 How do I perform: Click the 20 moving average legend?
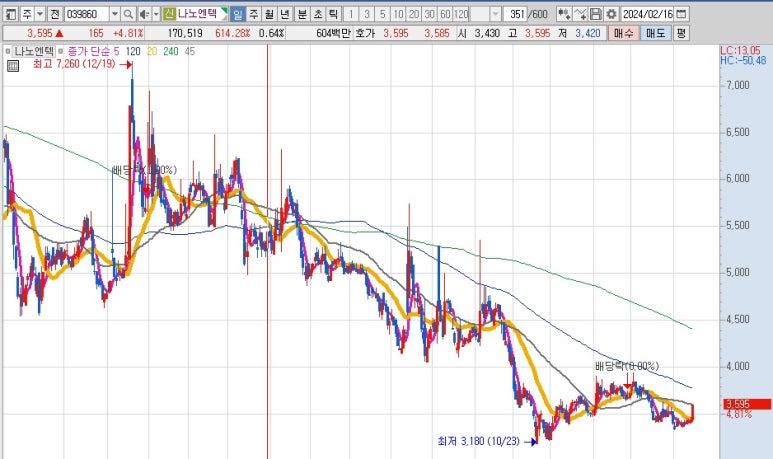tap(152, 51)
